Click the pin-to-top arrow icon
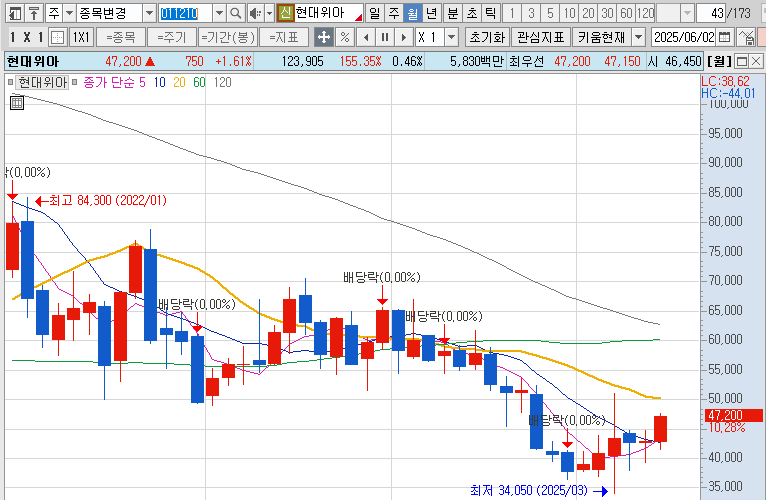Image resolution: width=766 pixels, height=500 pixels. (34, 13)
